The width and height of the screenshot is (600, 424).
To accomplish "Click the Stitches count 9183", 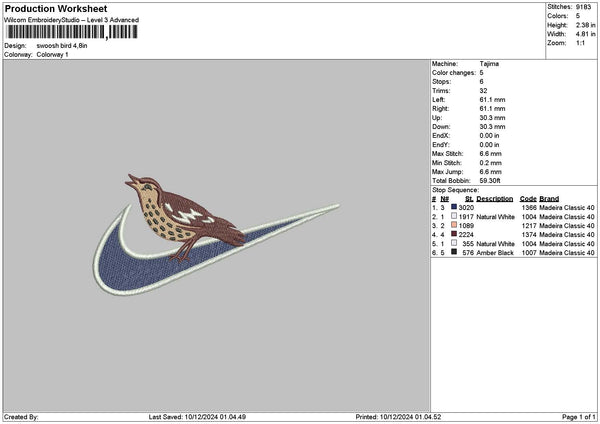I will pos(583,7).
